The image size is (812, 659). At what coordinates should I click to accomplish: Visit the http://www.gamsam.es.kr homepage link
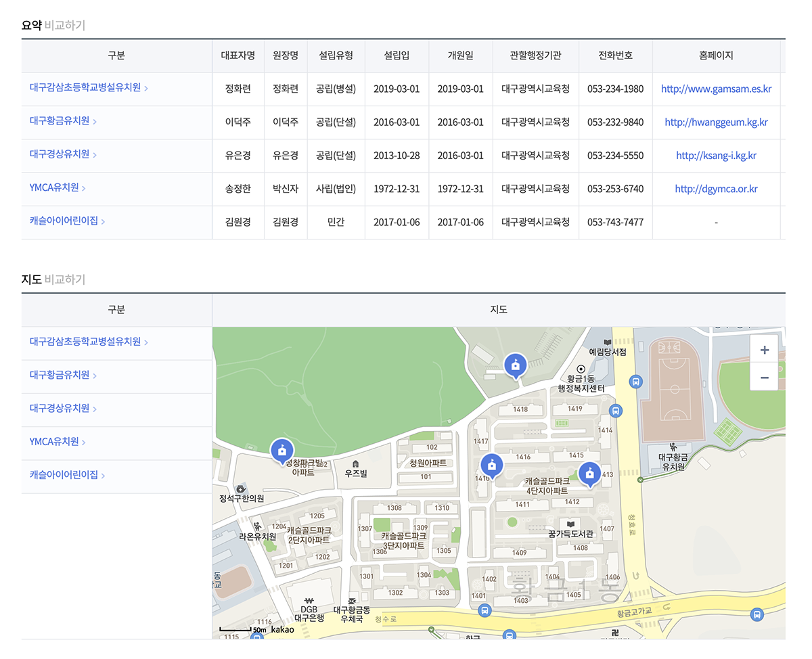(x=716, y=89)
